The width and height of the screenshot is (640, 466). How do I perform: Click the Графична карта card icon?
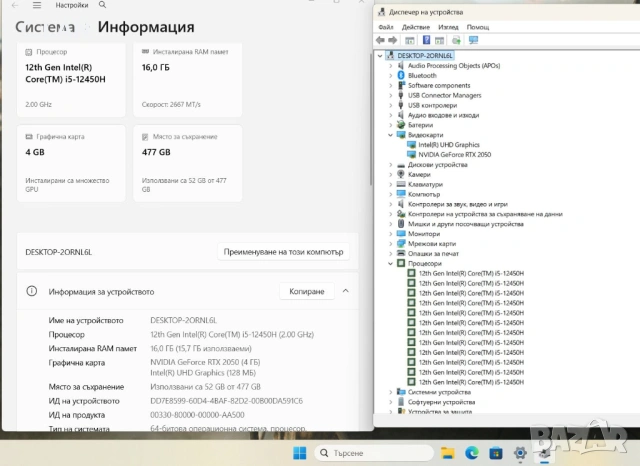click(29, 137)
